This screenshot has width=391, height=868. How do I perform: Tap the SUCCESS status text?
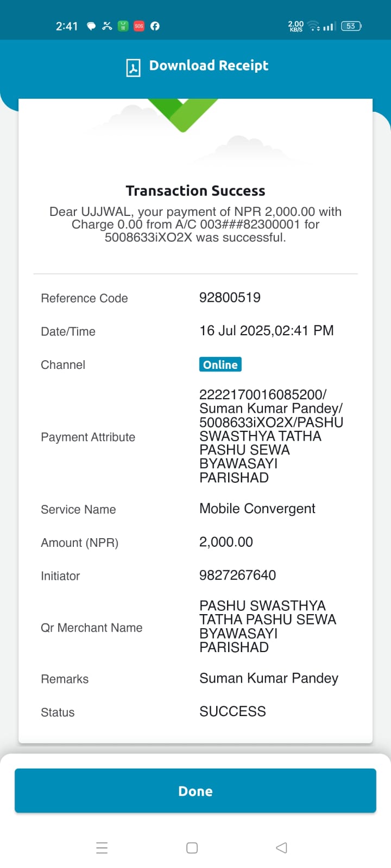point(232,711)
